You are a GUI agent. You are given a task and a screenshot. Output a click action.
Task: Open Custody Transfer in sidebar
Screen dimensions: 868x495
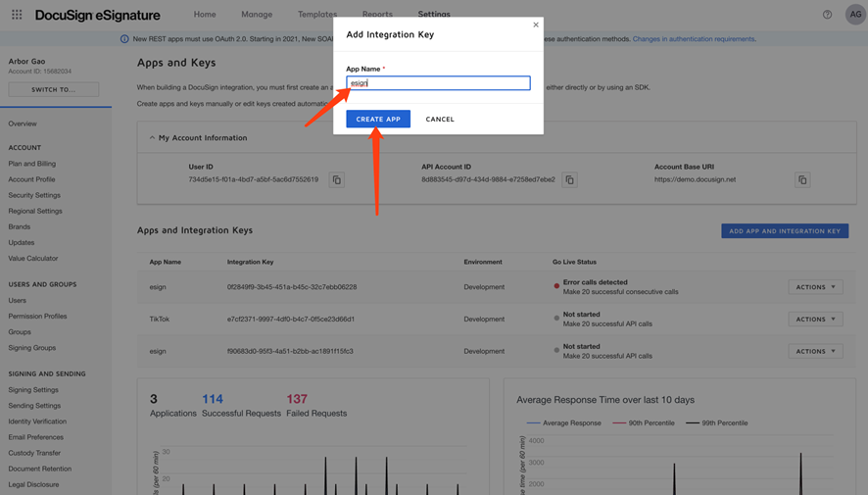coord(34,453)
